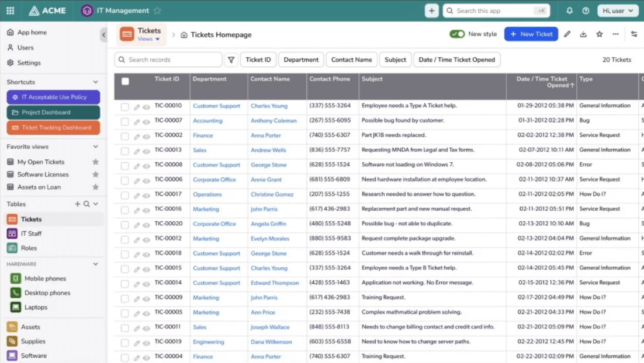
Task: Open the Ticket Tracking Dashboard shortcut
Action: click(53, 128)
